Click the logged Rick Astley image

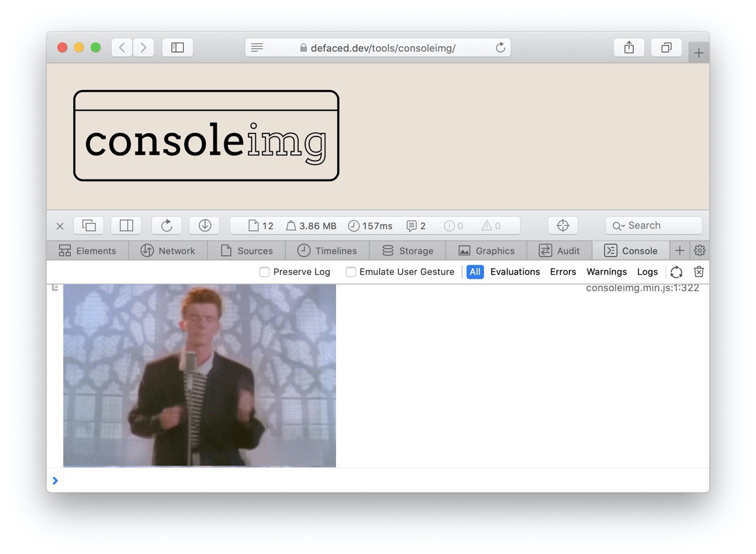pyautogui.click(x=200, y=376)
